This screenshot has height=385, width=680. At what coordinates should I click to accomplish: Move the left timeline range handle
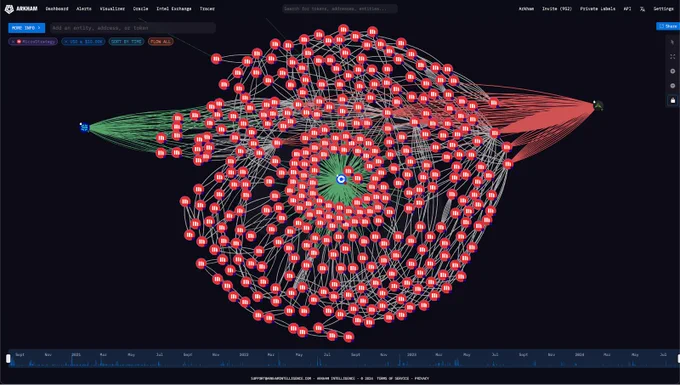[x=8, y=359]
